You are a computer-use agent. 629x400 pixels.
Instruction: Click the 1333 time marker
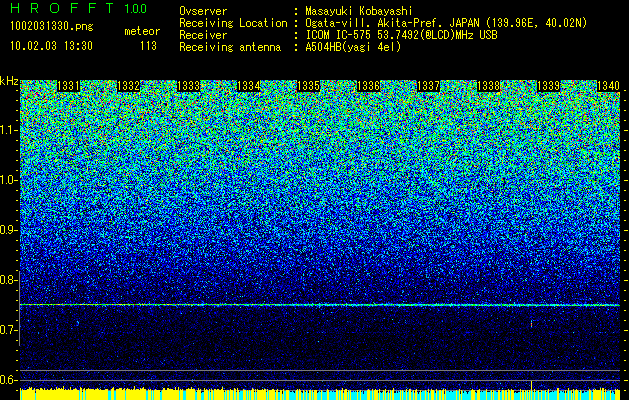(189, 86)
